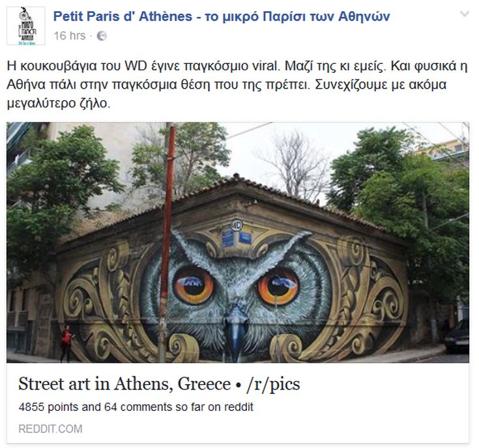
Task: Click the REDDIT.COM source label
Action: tap(50, 428)
